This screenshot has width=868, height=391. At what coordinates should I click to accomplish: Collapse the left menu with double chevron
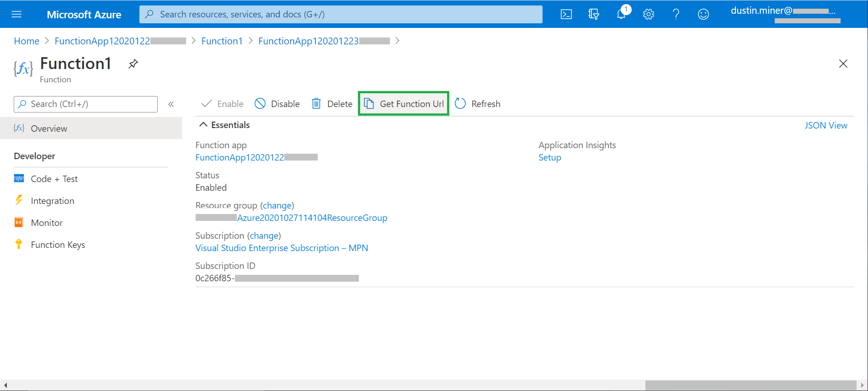click(171, 104)
